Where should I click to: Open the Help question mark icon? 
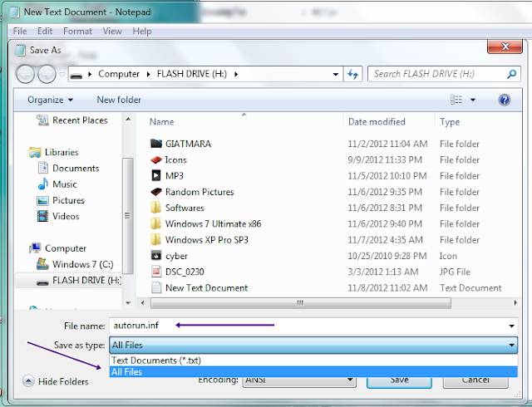point(505,100)
